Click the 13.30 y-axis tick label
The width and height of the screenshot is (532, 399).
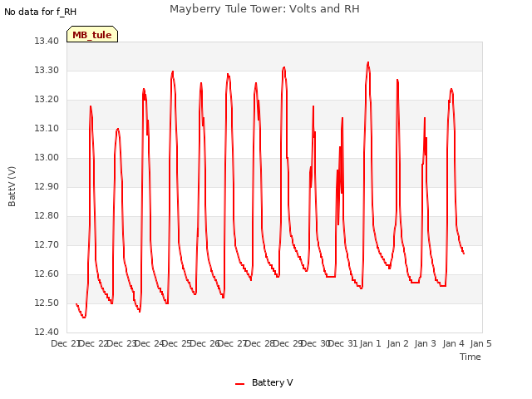coord(47,70)
